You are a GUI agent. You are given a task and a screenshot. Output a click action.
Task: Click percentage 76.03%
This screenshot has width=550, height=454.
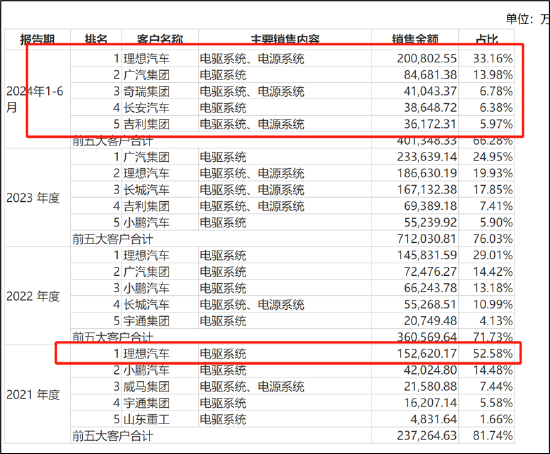click(x=493, y=239)
